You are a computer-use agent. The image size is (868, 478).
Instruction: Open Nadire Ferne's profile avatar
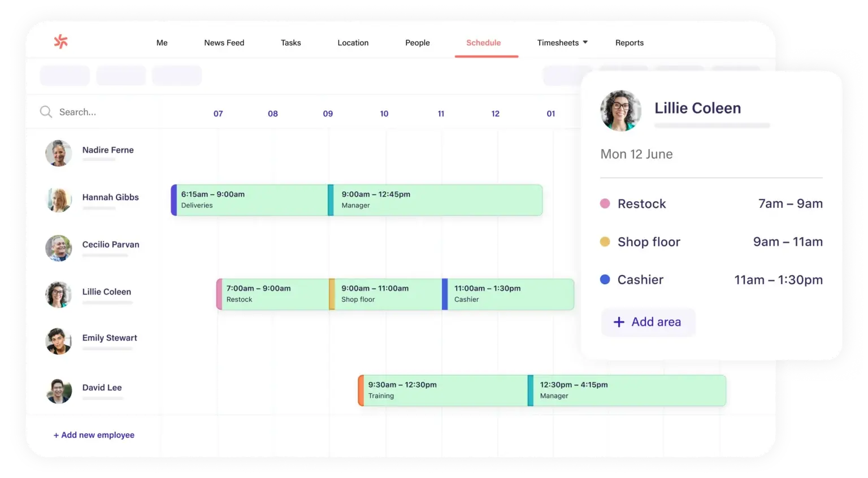click(x=59, y=153)
